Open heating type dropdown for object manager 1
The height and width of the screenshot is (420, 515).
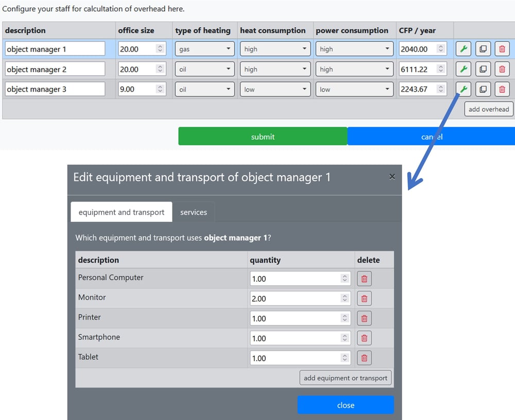pyautogui.click(x=204, y=49)
